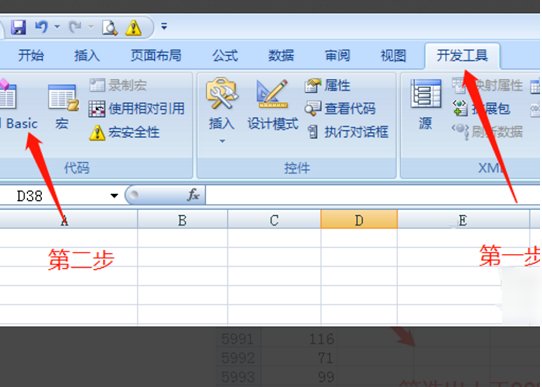This screenshot has width=542, height=387.
Task: Click the Save floppy disk icon
Action: click(x=18, y=27)
